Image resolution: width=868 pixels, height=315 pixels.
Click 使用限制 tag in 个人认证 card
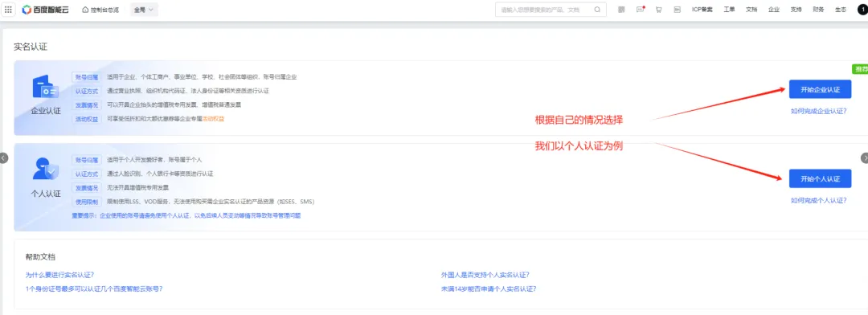click(x=87, y=202)
